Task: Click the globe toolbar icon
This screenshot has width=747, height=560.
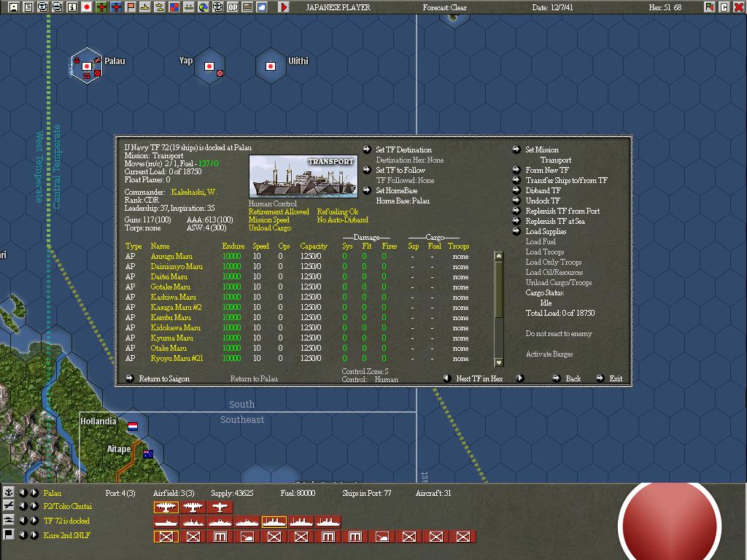Action: [x=204, y=7]
